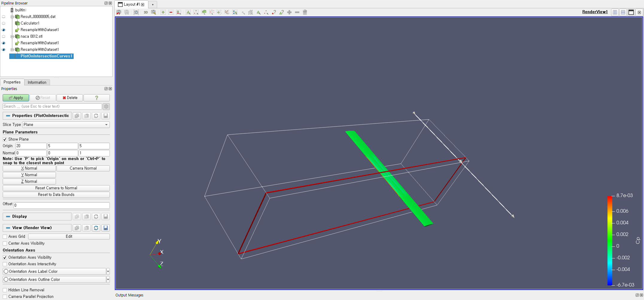Click the grow selection plus icon
The height and width of the screenshot is (300, 644).
pos(289,12)
